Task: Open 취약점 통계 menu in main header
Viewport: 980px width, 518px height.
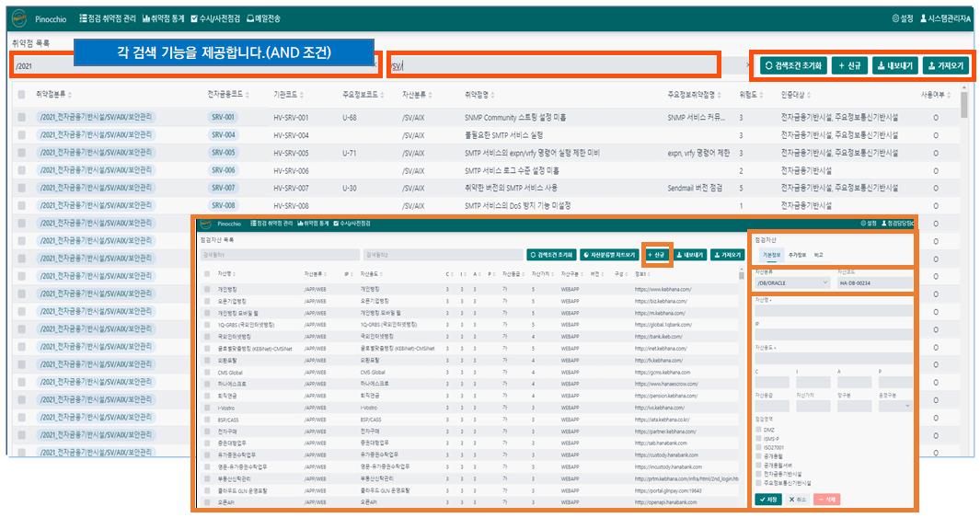Action: (x=164, y=18)
